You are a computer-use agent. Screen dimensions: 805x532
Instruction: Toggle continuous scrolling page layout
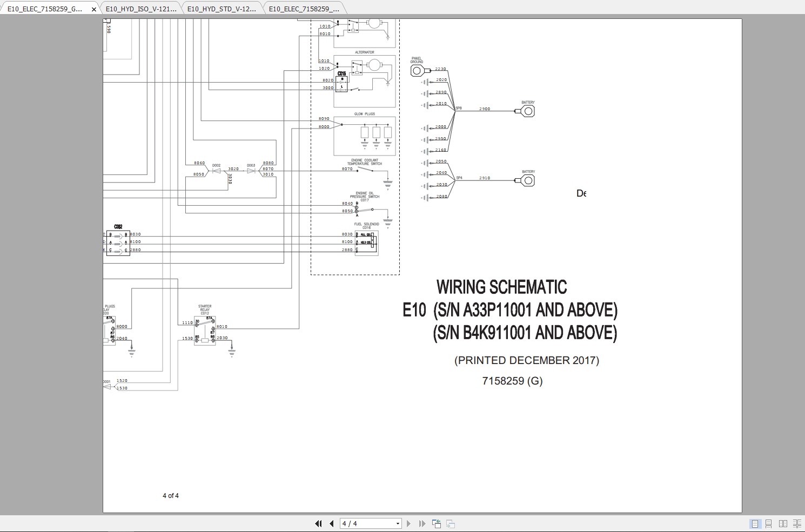[769, 523]
